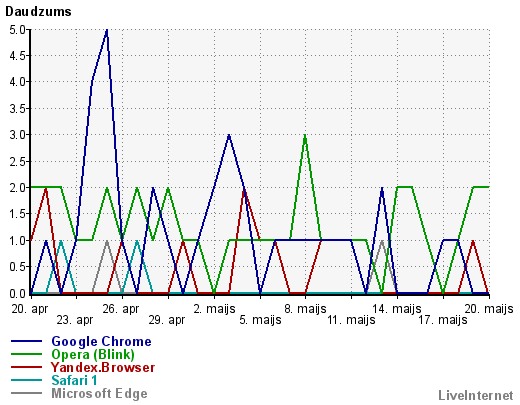
Task: Click the Microsoft Edge legend label
Action: coord(99,393)
